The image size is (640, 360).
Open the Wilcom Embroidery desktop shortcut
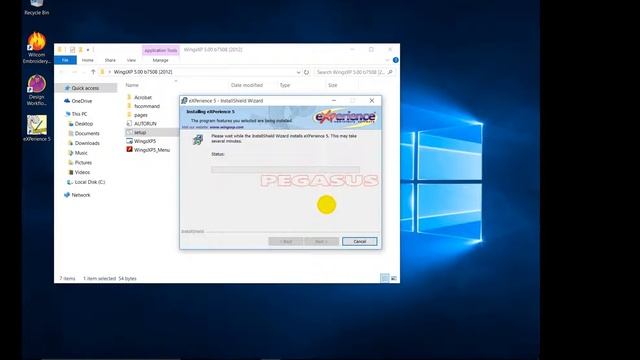(x=36, y=48)
